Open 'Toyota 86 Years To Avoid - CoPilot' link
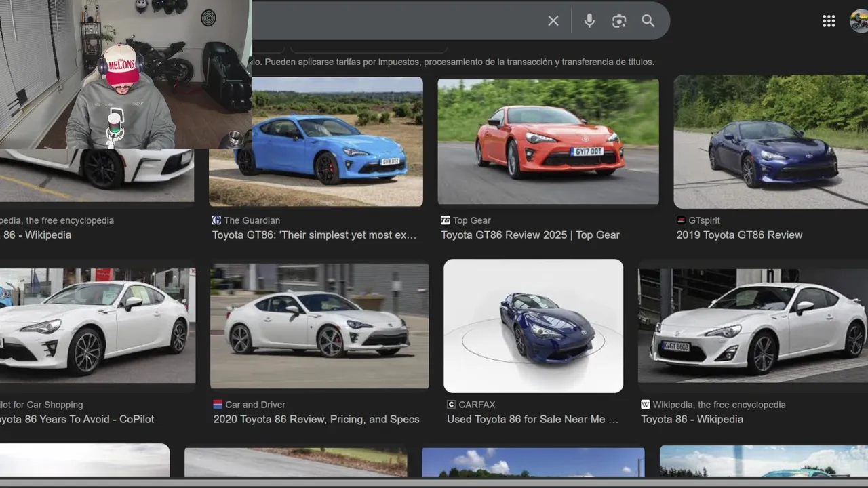This screenshot has height=488, width=868. point(77,420)
